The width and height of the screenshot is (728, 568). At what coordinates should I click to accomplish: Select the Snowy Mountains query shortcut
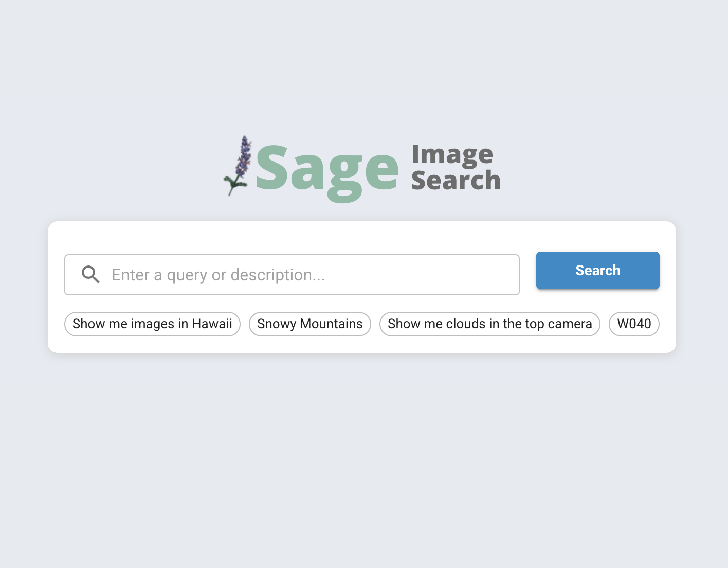pos(310,324)
